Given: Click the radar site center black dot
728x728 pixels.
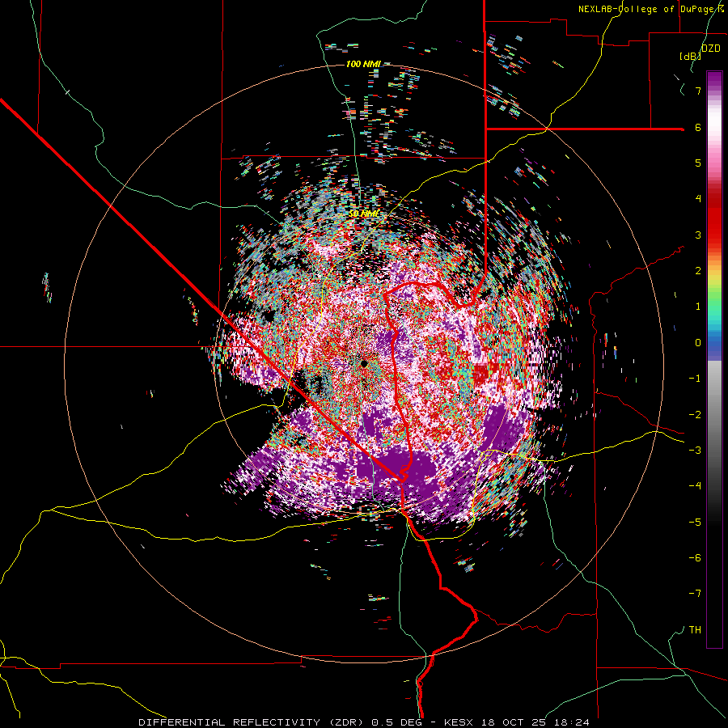Looking at the screenshot, I should click(x=363, y=363).
